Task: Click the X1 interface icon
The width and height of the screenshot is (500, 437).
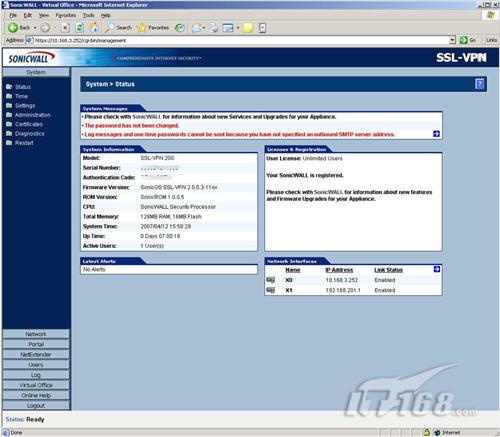Action: click(271, 290)
